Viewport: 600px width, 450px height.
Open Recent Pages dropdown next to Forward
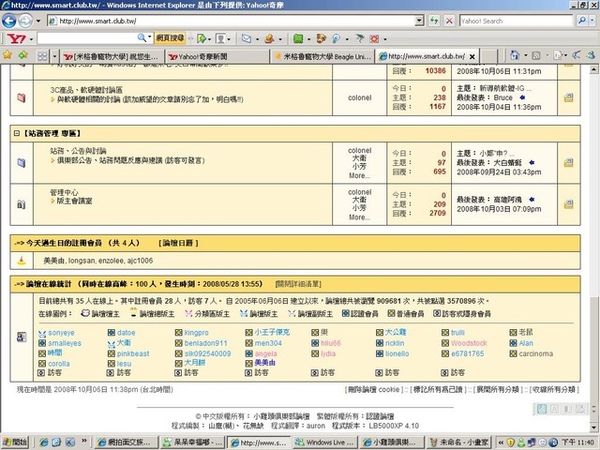coord(38,21)
